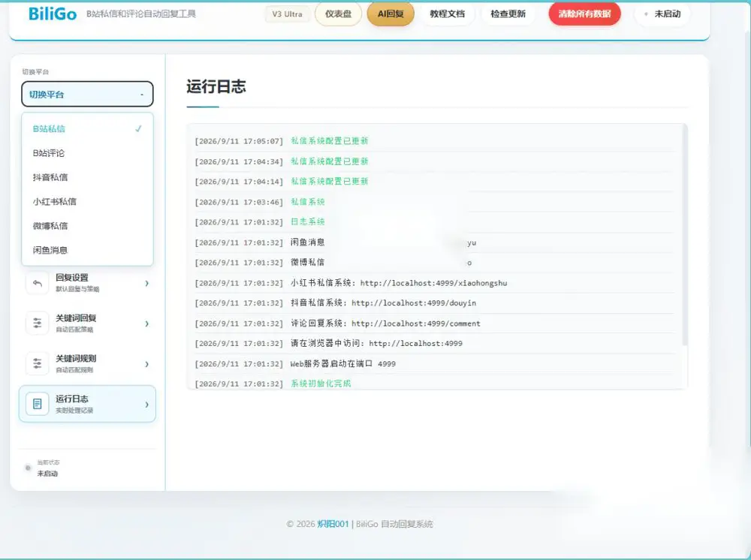This screenshot has width=751, height=560.
Task: Click the http://localhost:4999/comment log URL
Action: [x=416, y=324]
